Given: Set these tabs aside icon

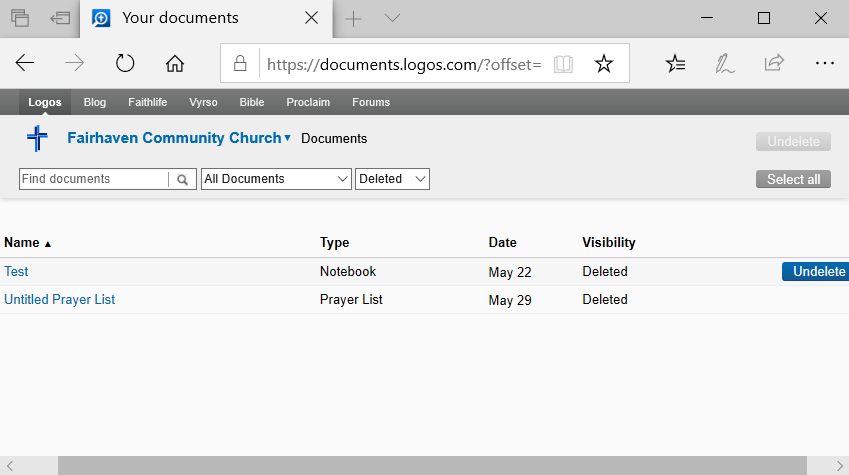Looking at the screenshot, I should coord(60,18).
